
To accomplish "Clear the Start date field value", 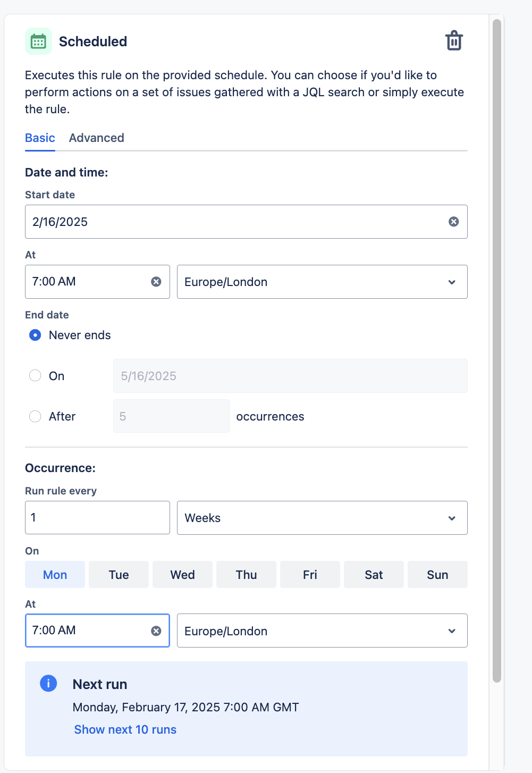I will coord(453,222).
